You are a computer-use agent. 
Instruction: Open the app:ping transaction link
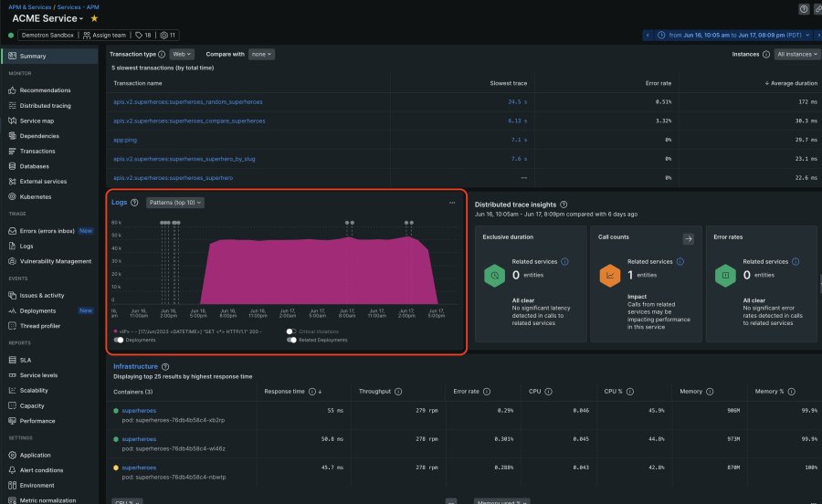[125, 140]
